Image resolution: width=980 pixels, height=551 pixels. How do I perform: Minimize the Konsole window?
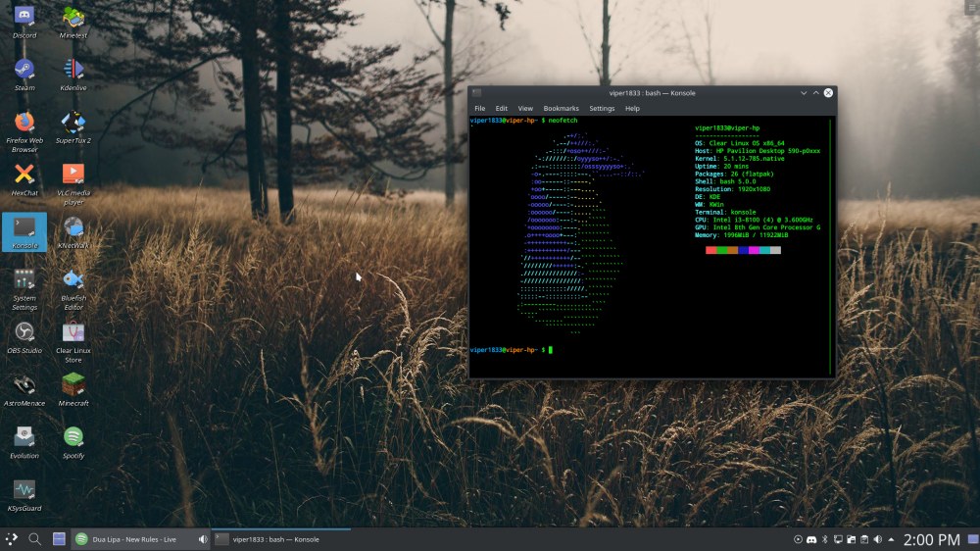pyautogui.click(x=804, y=92)
